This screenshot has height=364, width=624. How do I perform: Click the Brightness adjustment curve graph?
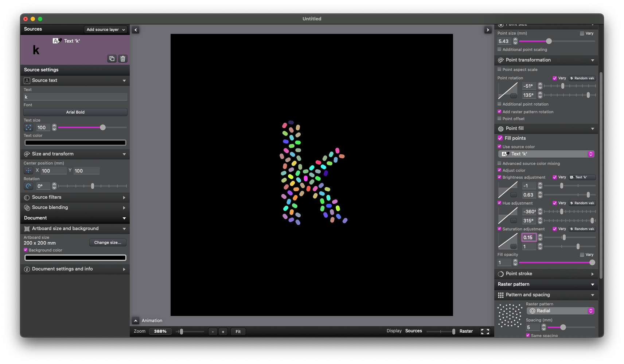[508, 190]
